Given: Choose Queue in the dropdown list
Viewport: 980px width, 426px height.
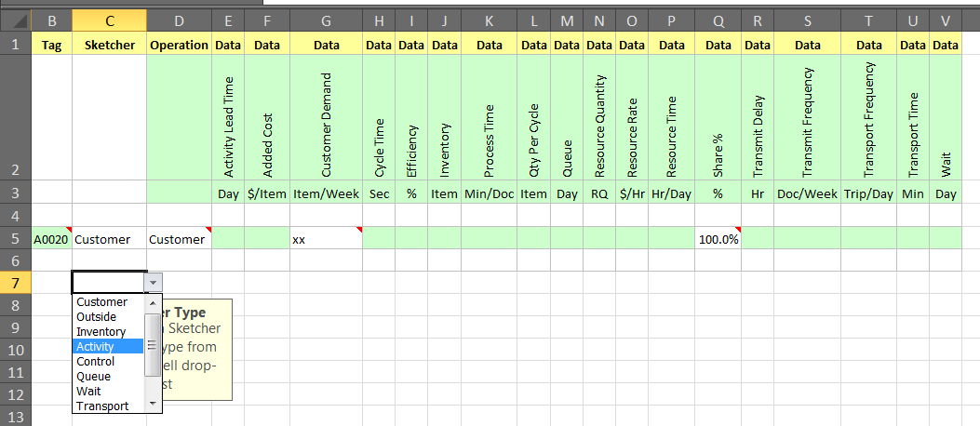Looking at the screenshot, I should [x=109, y=376].
